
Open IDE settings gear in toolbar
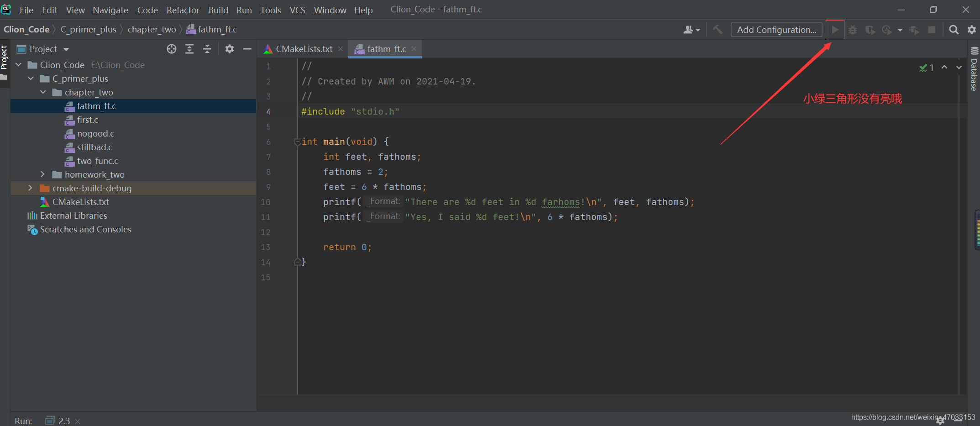point(972,30)
